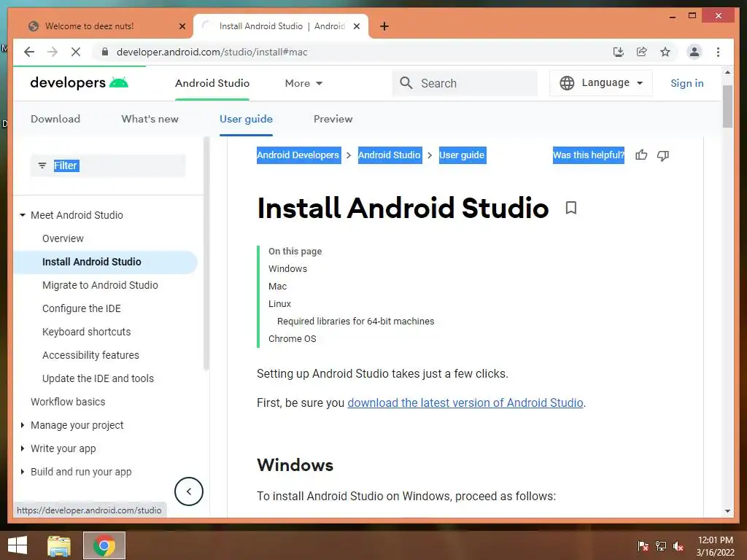Screen dimensions: 747x560
Task: Click the browser forward arrow
Action: (53, 52)
